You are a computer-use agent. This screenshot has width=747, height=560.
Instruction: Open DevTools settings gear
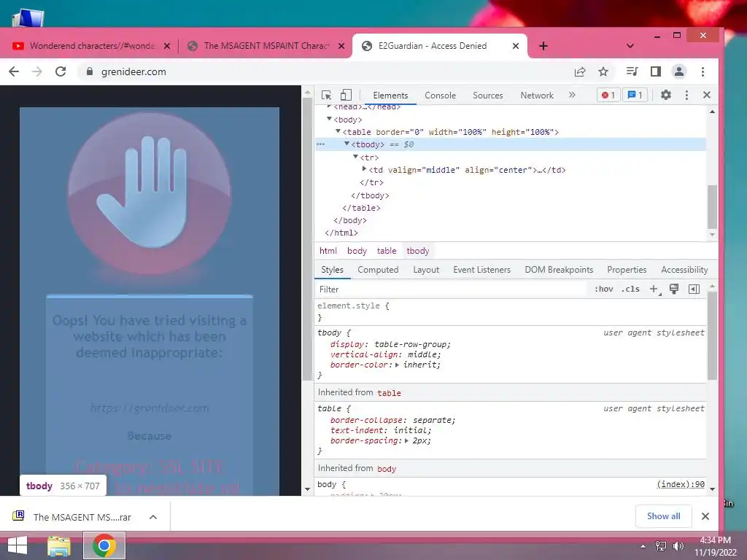coord(665,96)
